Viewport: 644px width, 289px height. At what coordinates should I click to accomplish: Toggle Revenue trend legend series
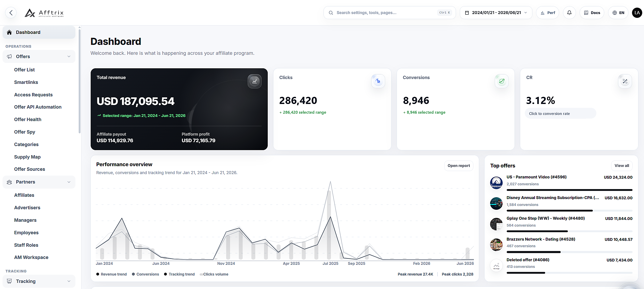click(112, 274)
